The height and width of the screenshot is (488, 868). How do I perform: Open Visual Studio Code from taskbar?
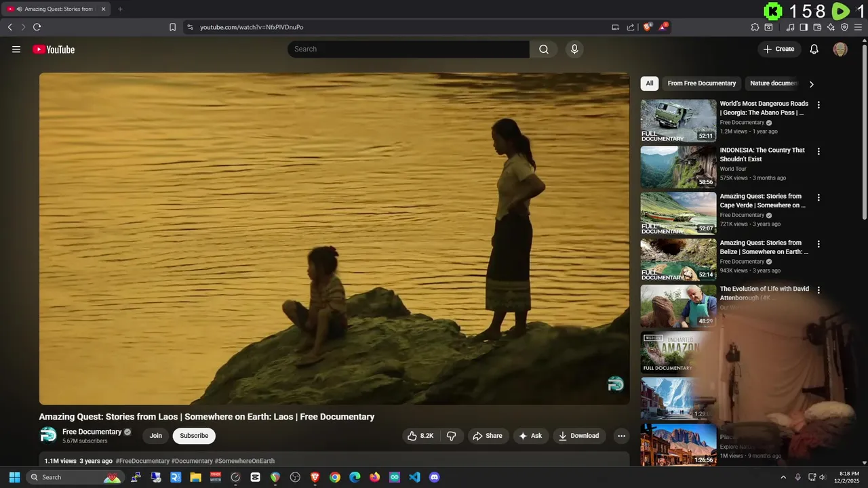[x=414, y=477]
